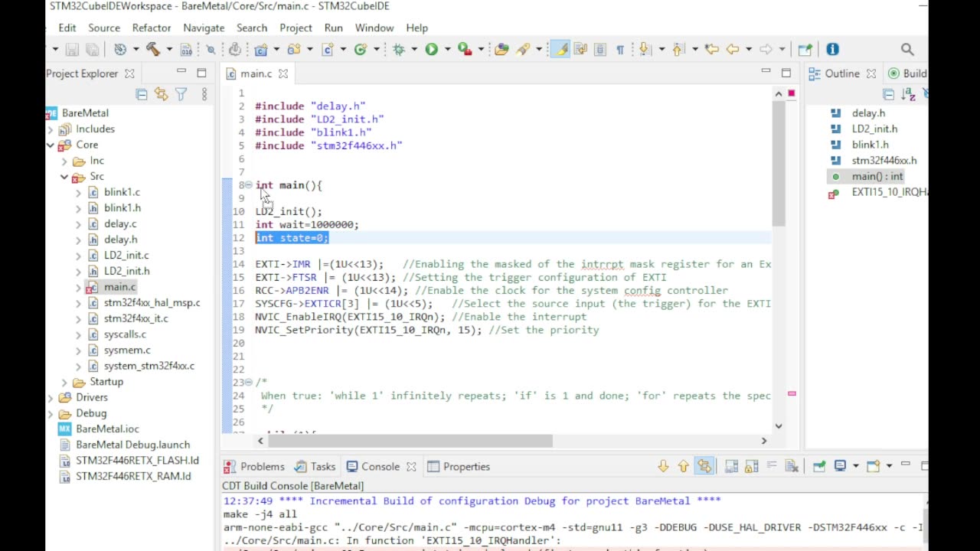Screen dimensions: 980x551
Task: Open the Project menu
Action: [296, 28]
